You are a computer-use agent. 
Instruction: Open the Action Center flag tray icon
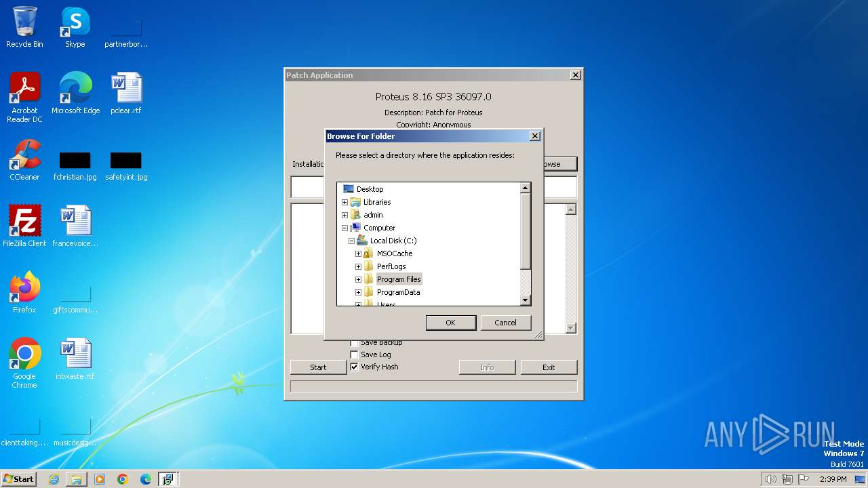(804, 479)
